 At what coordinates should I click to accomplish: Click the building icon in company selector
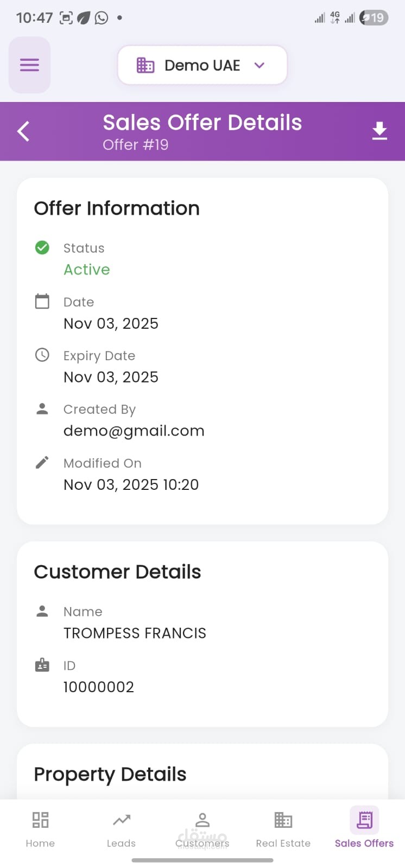(x=145, y=65)
